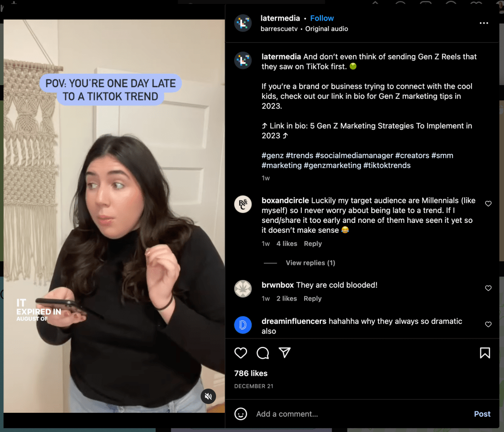This screenshot has width=504, height=432.
Task: Open the three-dot more options menu
Action: [484, 23]
